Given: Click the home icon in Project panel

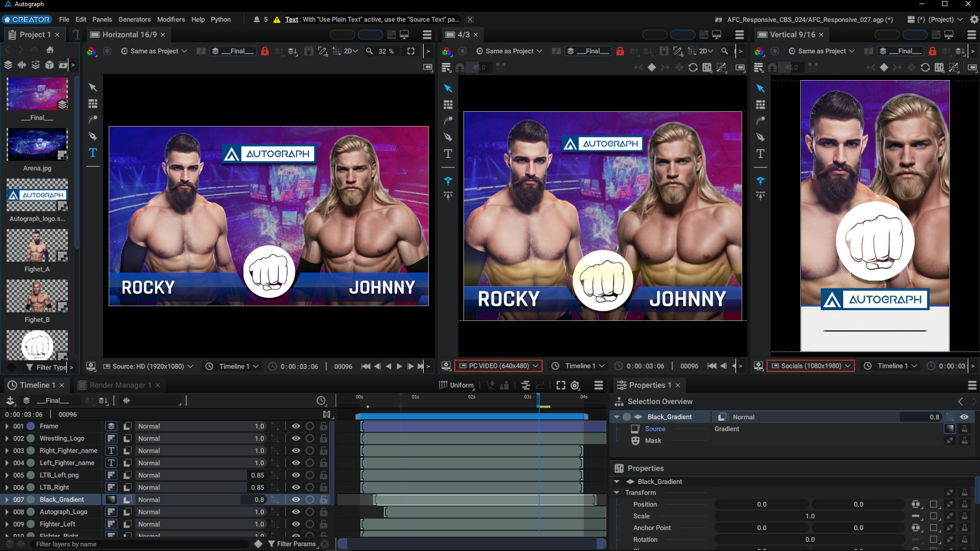Looking at the screenshot, I should [x=50, y=50].
